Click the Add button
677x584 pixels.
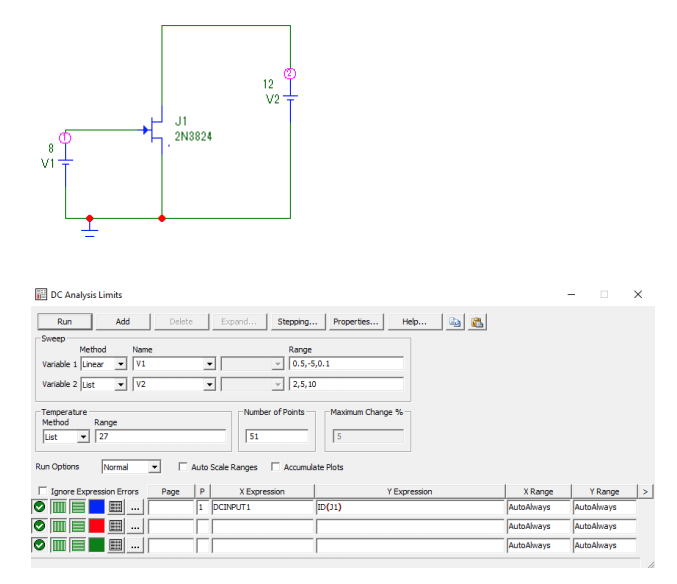pyautogui.click(x=123, y=322)
